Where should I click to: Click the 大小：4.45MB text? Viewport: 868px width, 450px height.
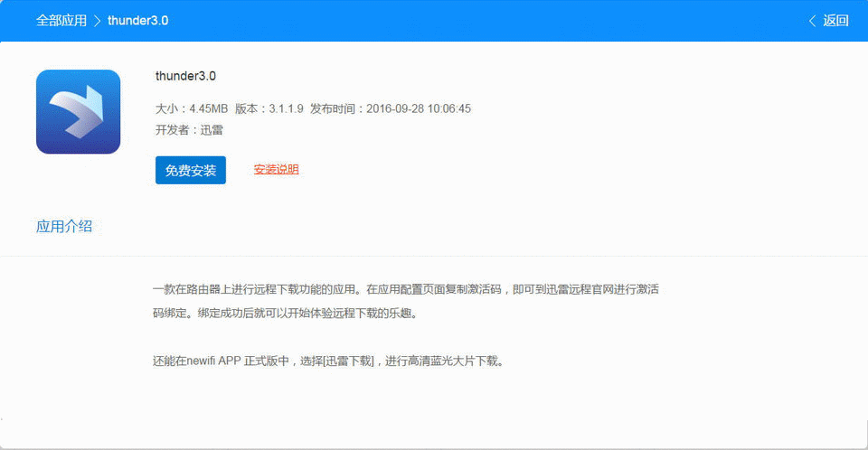tap(192, 108)
